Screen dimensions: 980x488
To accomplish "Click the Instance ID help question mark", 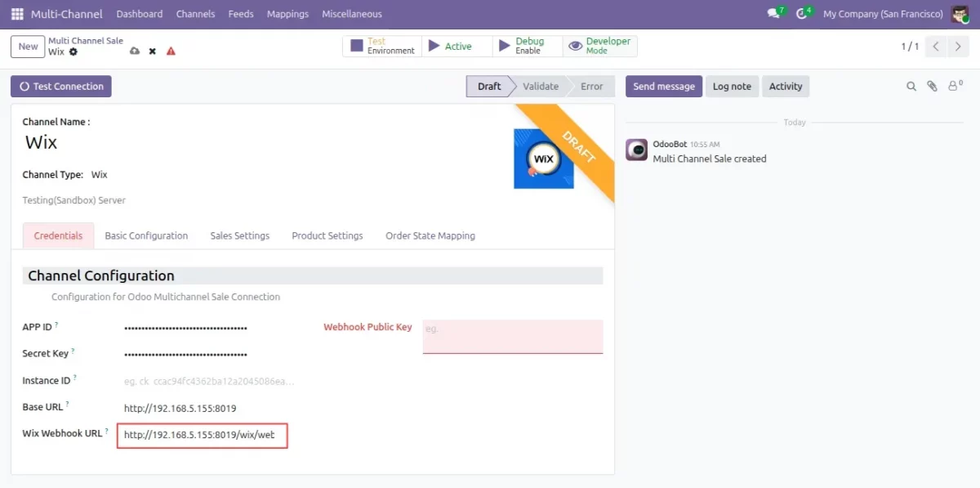I will tap(75, 378).
